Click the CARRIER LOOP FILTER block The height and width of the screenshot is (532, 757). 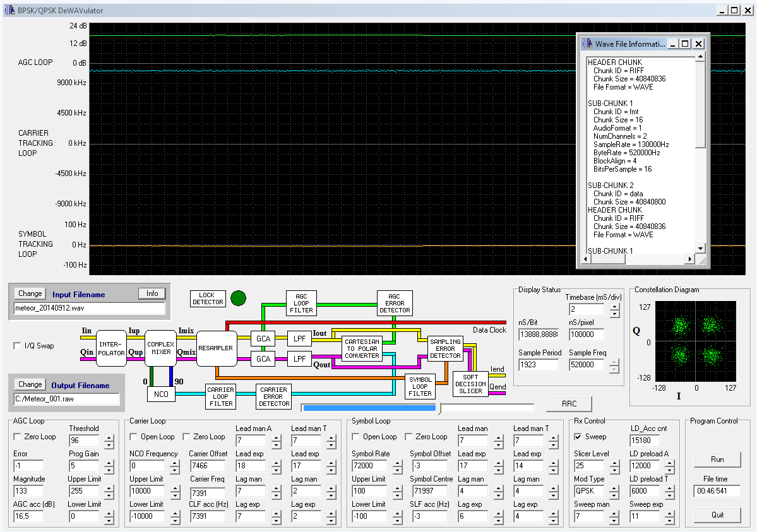coord(220,397)
